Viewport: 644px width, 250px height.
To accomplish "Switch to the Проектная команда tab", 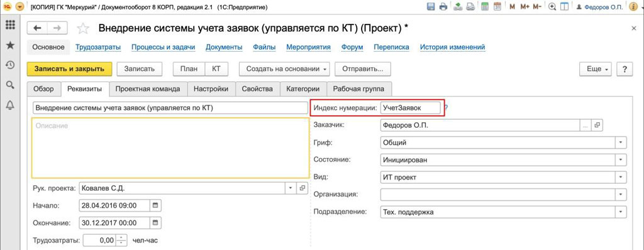I will [148, 89].
